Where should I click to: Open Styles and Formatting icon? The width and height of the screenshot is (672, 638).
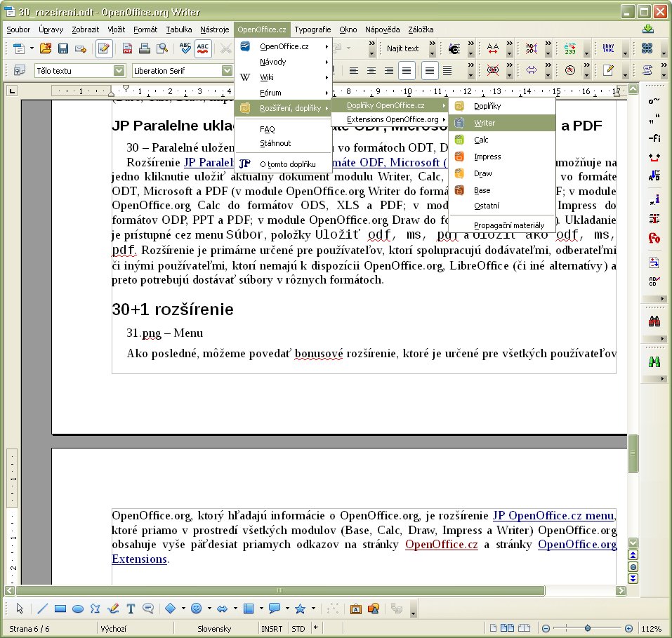(x=19, y=70)
